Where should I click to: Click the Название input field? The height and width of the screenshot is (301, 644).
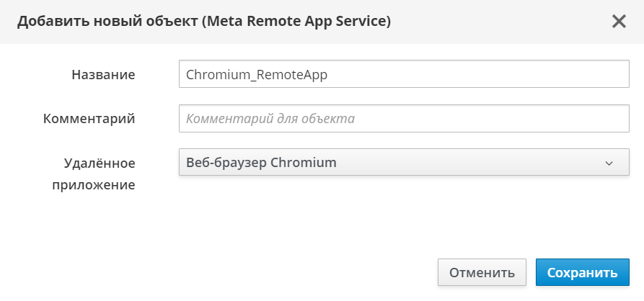pyautogui.click(x=404, y=74)
